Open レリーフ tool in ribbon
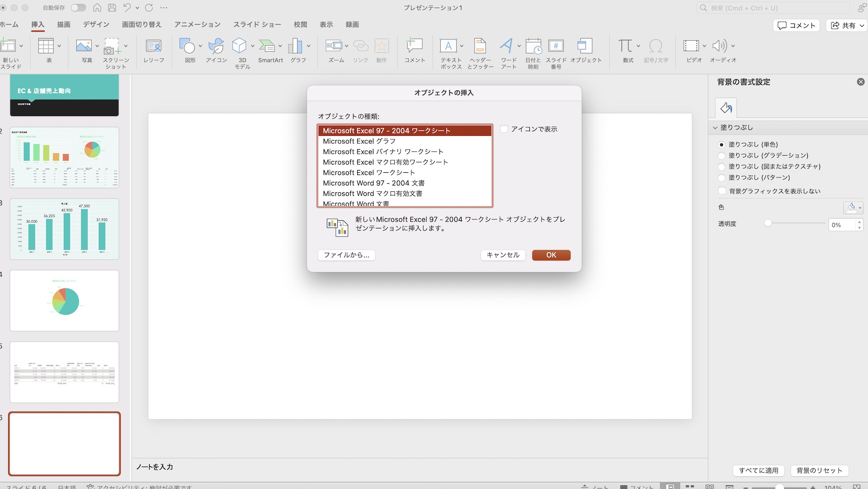Image resolution: width=868 pixels, height=489 pixels. click(154, 46)
